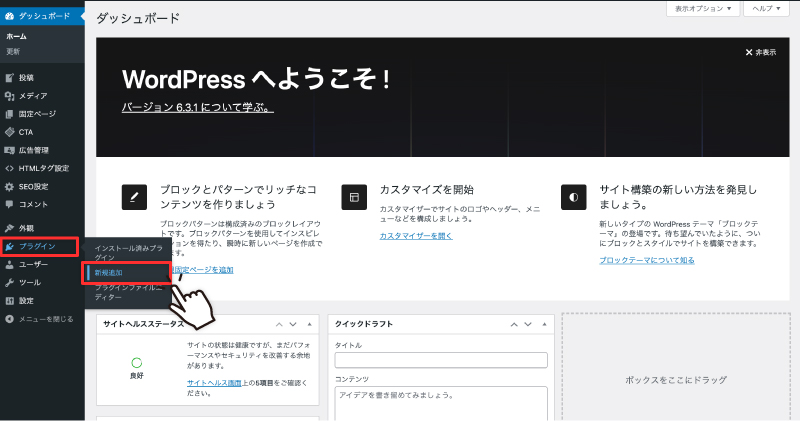This screenshot has width=800, height=421.
Task: Open the 固定ページ menu label
Action: [x=37, y=114]
